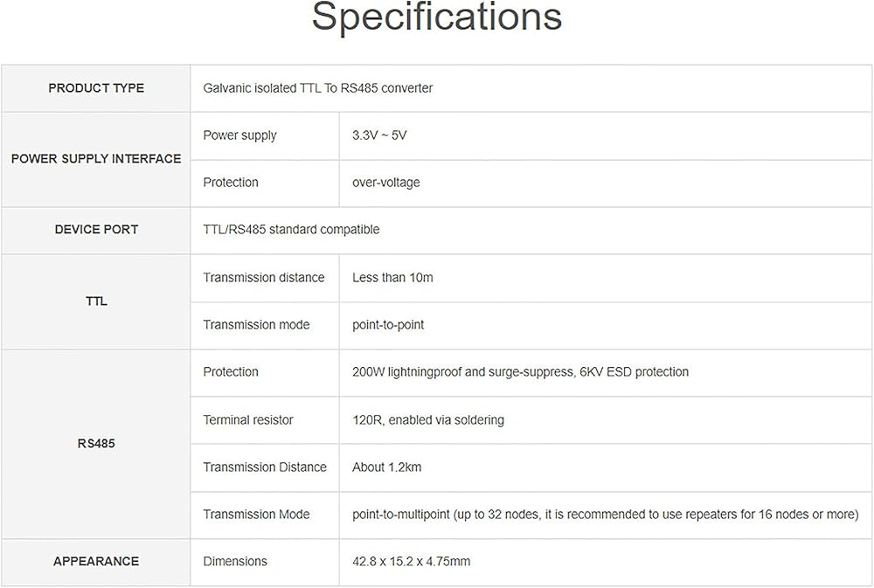Click the 'Terminal resistor' label
The image size is (874, 588).
click(x=248, y=420)
